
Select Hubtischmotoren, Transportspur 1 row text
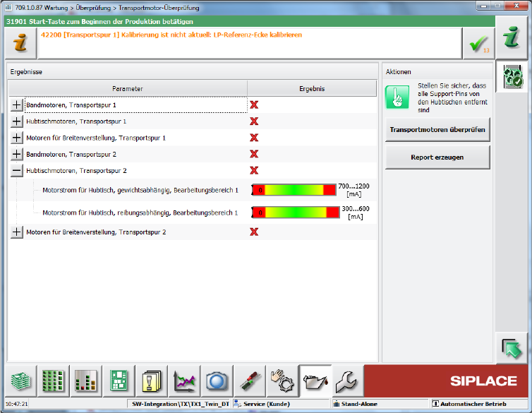point(76,121)
